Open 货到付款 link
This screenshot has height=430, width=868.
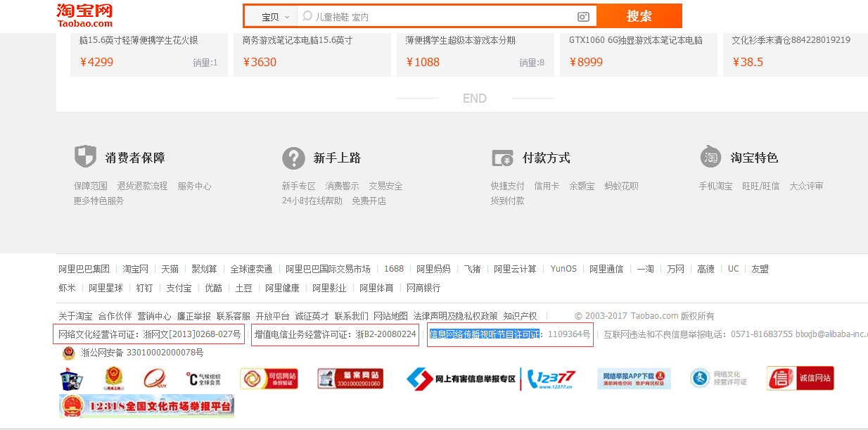coord(508,201)
